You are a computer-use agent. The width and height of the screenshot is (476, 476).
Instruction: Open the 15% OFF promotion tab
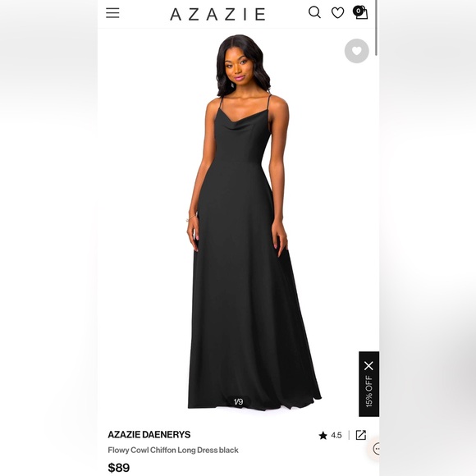click(368, 391)
